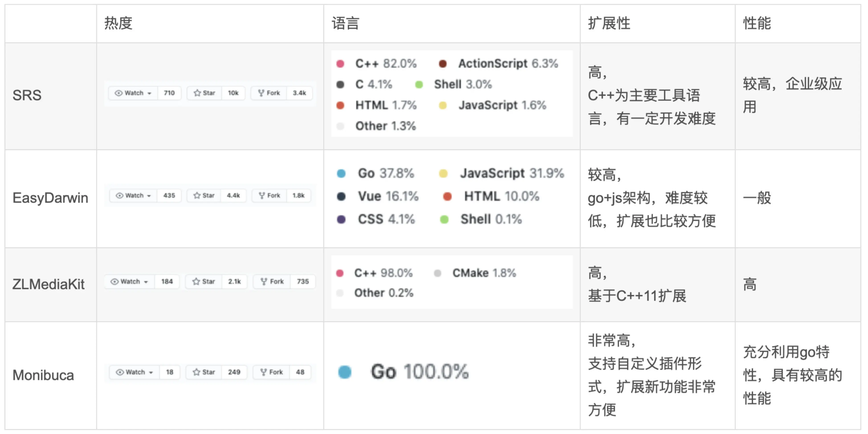Click the Fork icon in ZLMediaKit row

pos(264,282)
